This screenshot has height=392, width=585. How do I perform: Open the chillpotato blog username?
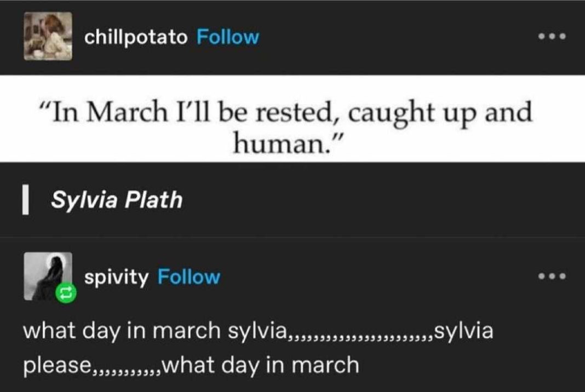(x=136, y=37)
